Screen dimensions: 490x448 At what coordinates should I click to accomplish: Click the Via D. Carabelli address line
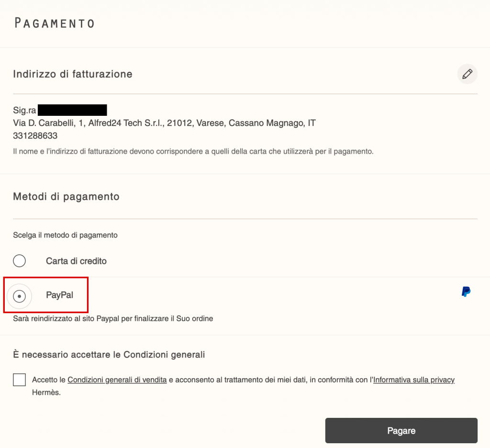click(x=164, y=123)
